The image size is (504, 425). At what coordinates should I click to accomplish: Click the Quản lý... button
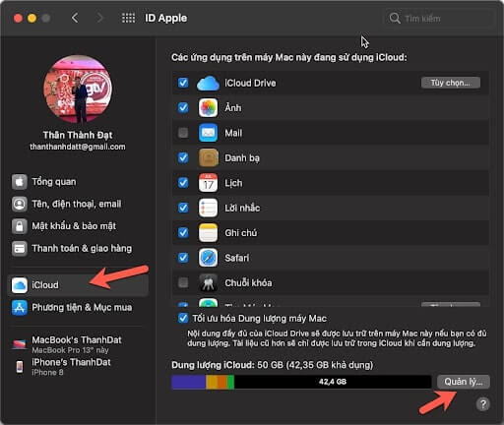pyautogui.click(x=463, y=382)
